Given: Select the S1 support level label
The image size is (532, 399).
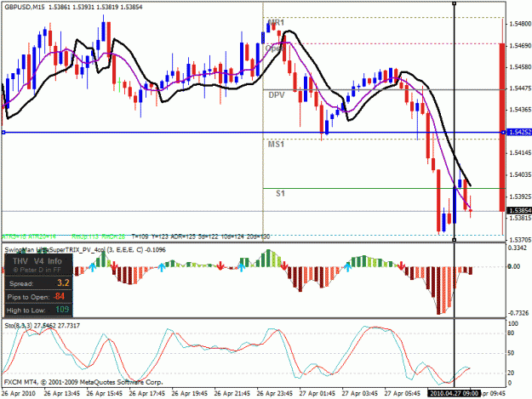Looking at the screenshot, I should (280, 194).
